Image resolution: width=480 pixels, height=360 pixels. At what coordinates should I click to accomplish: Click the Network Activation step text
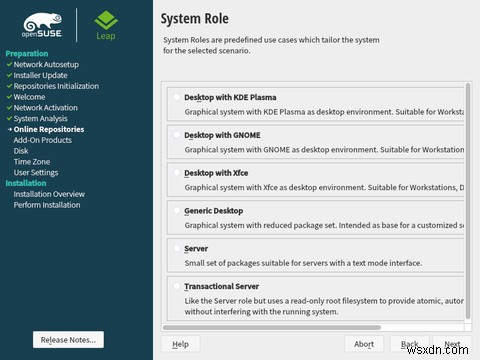pos(45,108)
